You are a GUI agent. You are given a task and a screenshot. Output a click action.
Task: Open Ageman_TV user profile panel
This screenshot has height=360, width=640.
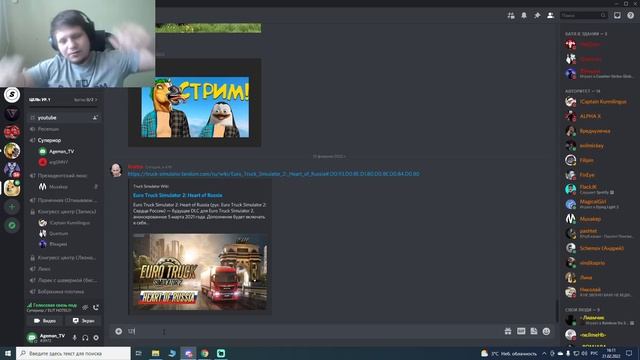pyautogui.click(x=46, y=337)
